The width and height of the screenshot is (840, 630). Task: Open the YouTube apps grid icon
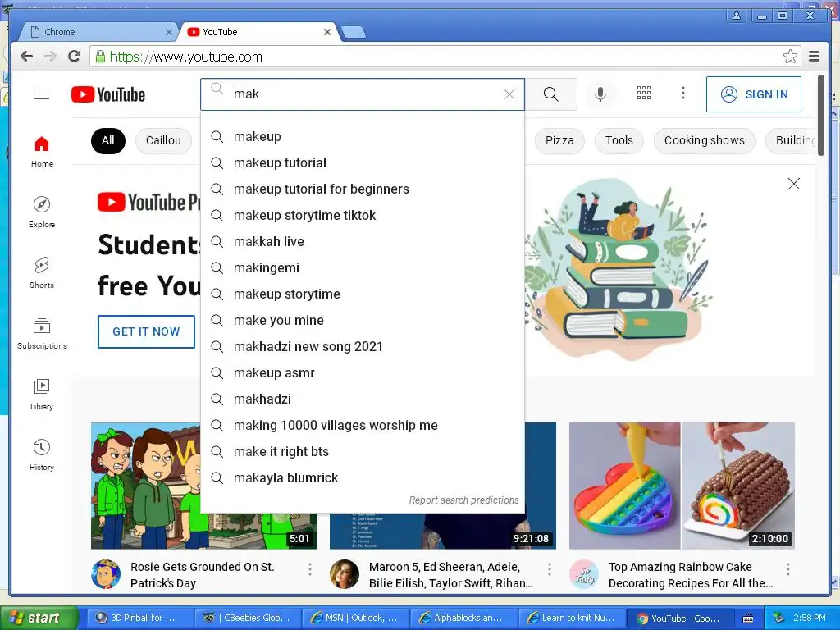point(644,94)
